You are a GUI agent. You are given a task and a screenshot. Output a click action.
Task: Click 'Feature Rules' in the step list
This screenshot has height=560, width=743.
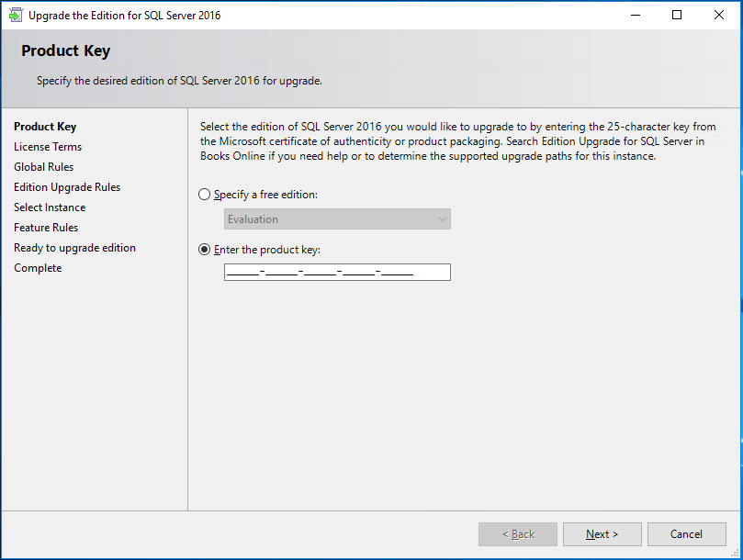click(x=45, y=227)
